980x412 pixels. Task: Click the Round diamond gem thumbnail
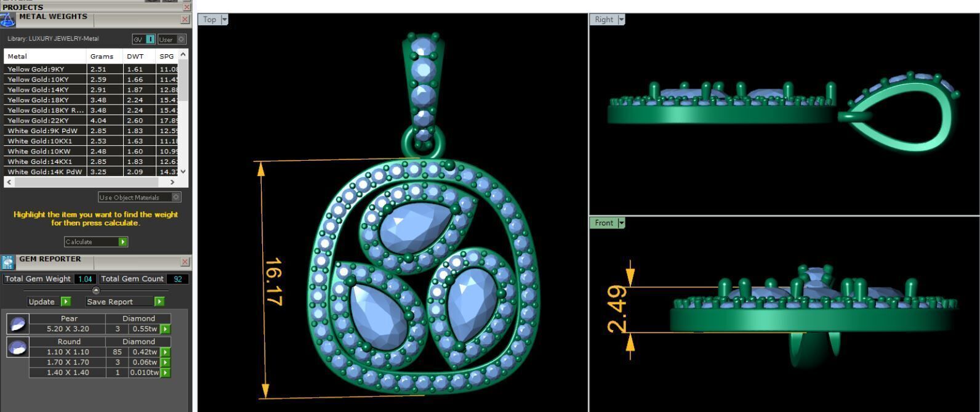click(17, 347)
